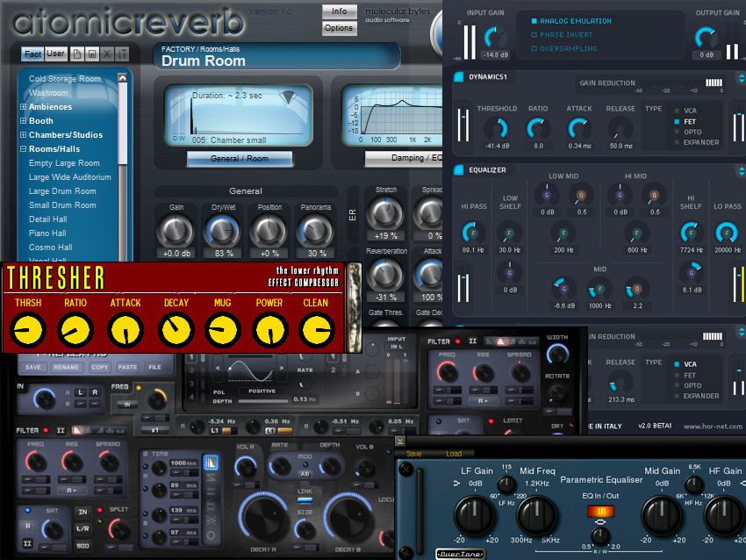The width and height of the screenshot is (746, 560).
Task: Click the Thresher THRSH knob
Action: point(28,330)
